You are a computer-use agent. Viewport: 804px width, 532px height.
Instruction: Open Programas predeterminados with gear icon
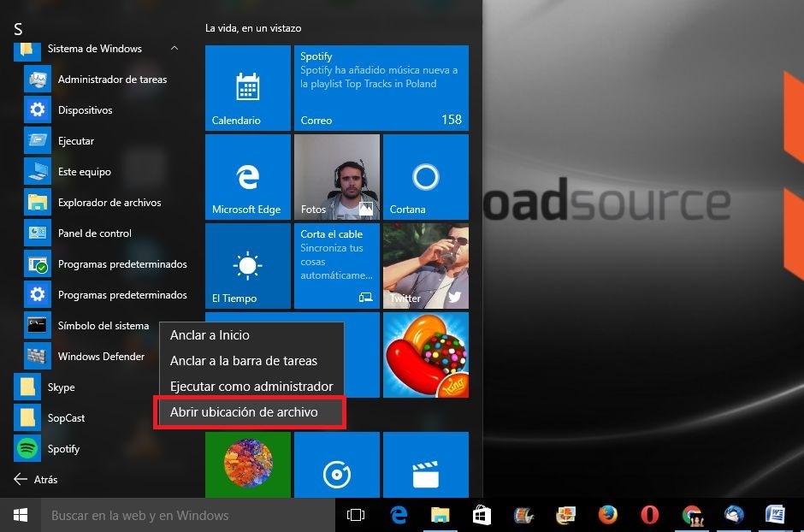[38, 295]
